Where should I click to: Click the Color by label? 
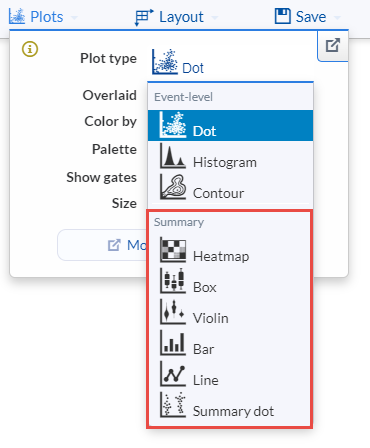(111, 121)
